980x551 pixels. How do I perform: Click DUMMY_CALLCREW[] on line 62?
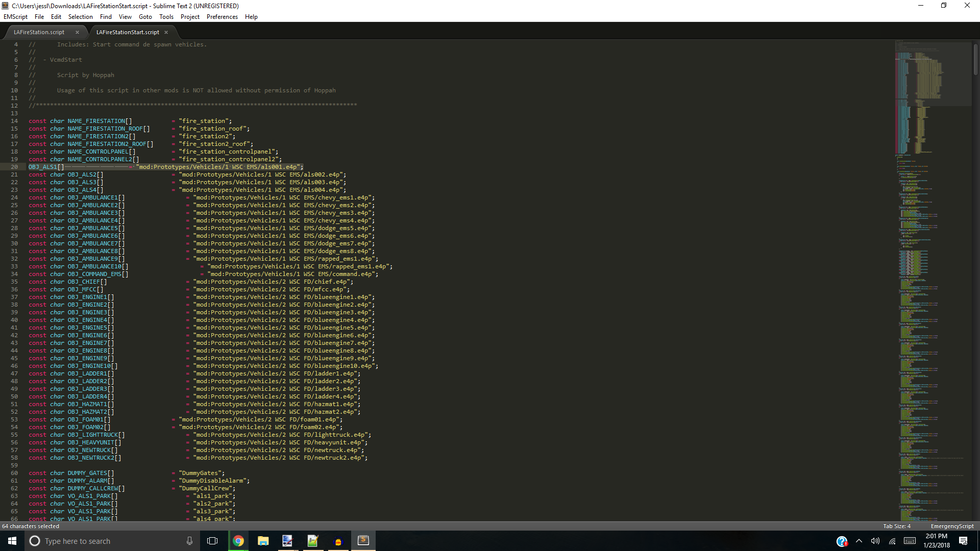click(x=96, y=488)
